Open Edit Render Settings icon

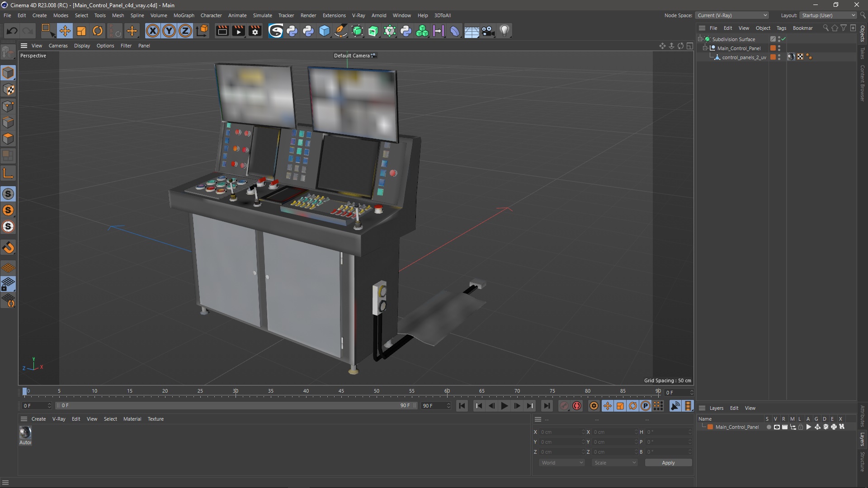coord(255,31)
